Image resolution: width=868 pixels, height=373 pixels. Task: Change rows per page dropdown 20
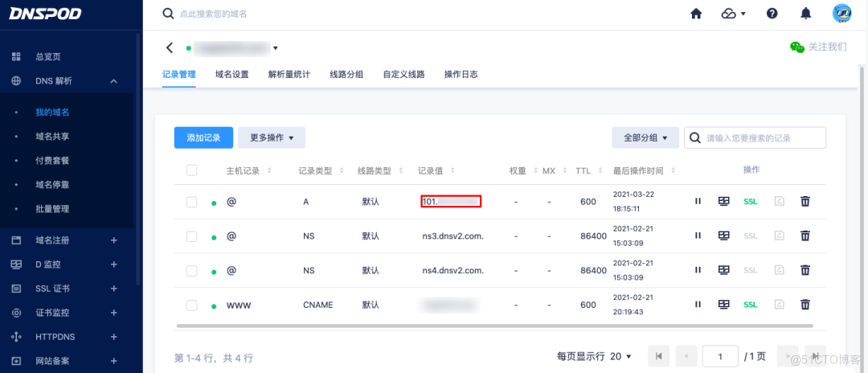point(620,356)
